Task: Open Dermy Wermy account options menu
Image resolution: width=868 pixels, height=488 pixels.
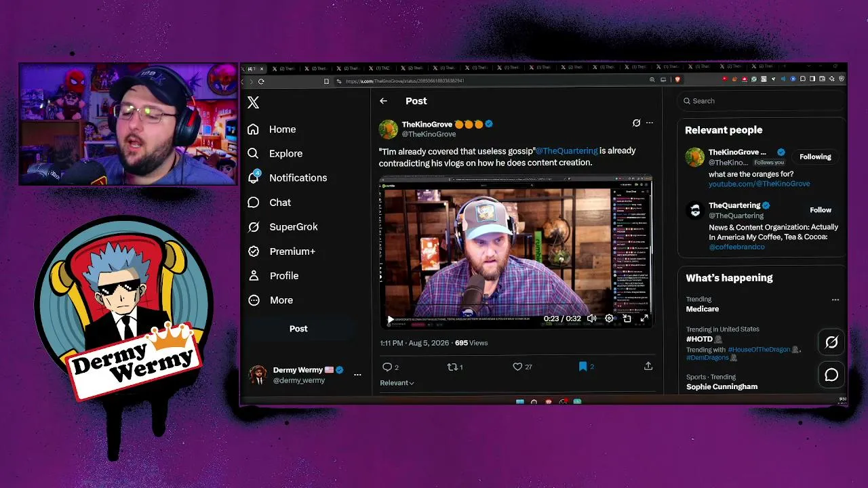Action: [357, 375]
